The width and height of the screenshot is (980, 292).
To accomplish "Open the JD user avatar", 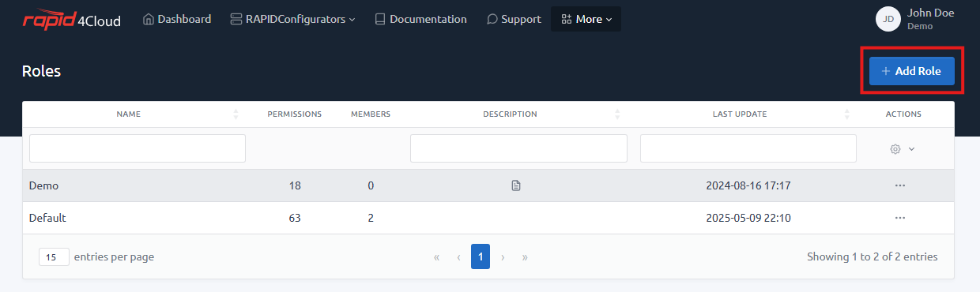I will tap(888, 19).
